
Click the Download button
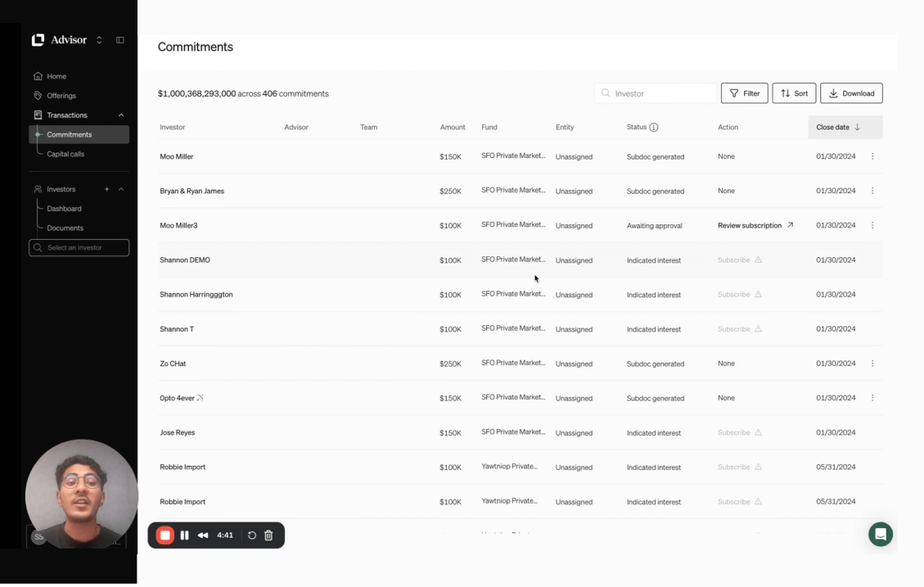click(x=851, y=93)
